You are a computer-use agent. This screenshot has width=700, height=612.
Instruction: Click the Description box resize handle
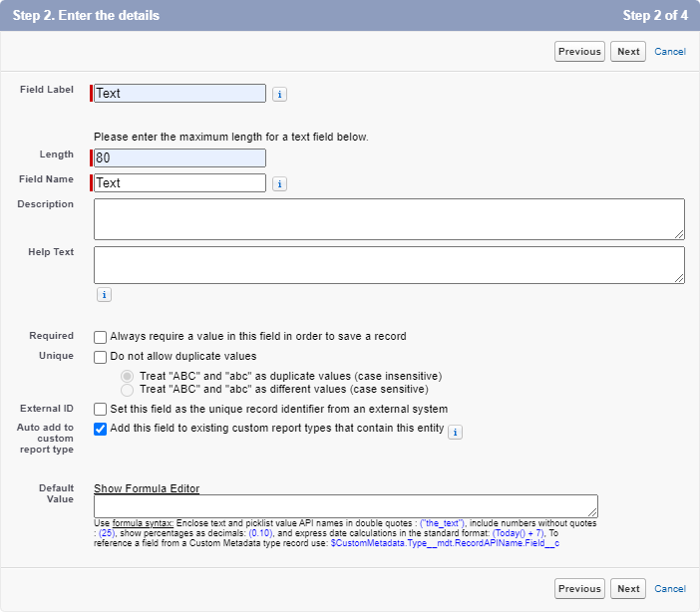pyautogui.click(x=678, y=233)
